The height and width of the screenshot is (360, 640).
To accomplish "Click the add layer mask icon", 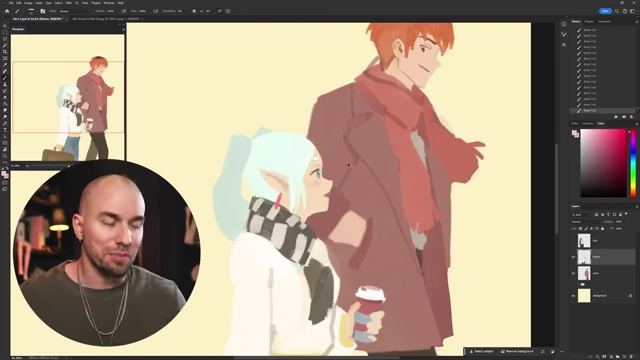I will click(x=604, y=357).
